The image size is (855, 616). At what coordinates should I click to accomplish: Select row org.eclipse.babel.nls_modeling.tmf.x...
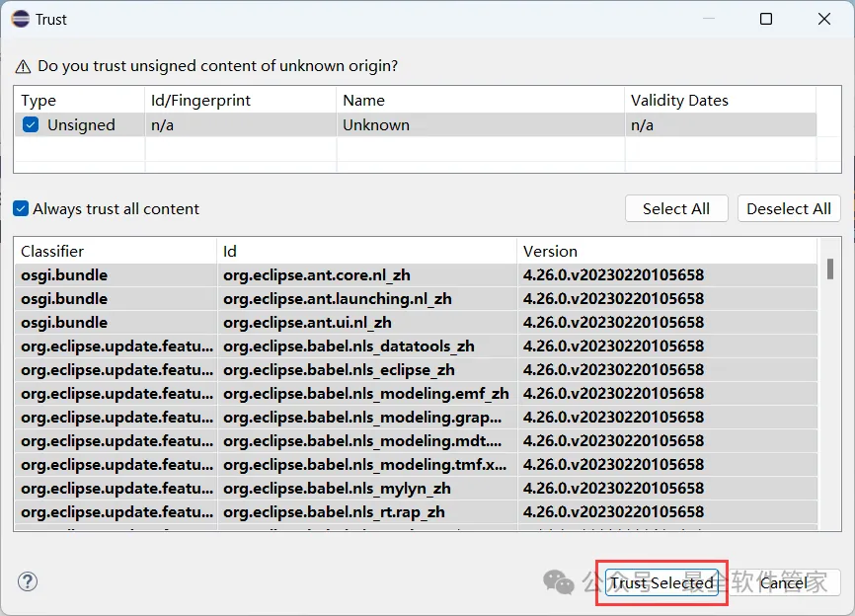point(416,464)
